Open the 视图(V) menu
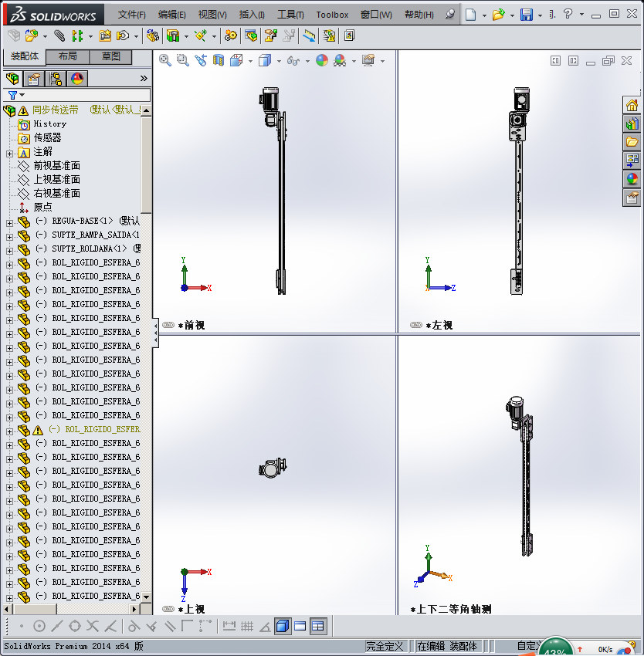 point(212,15)
